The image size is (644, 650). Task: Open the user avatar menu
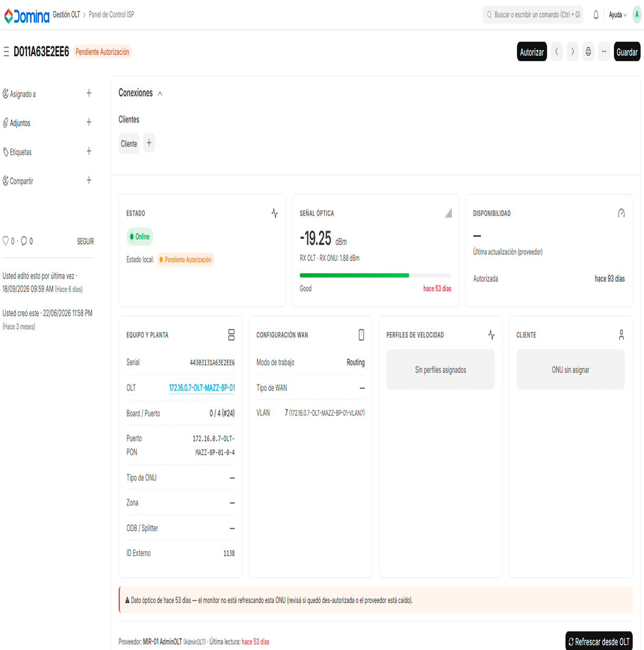(637, 15)
